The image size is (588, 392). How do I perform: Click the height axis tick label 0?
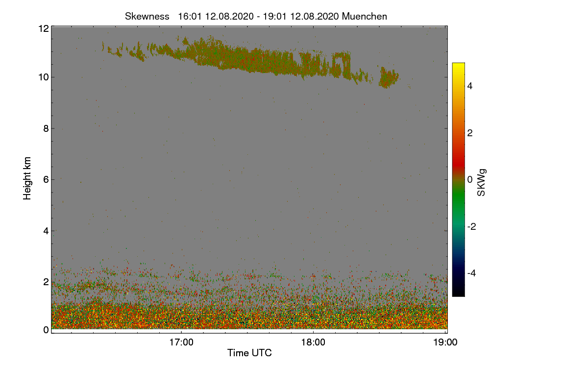coord(46,330)
